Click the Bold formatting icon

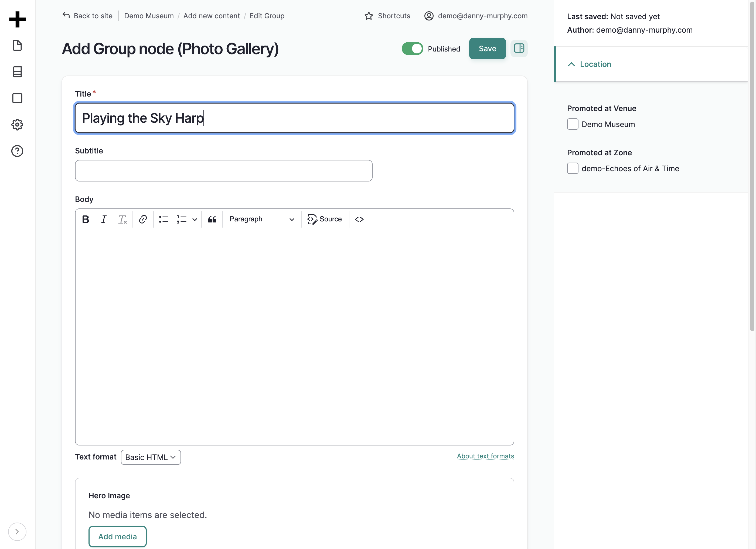pyautogui.click(x=85, y=219)
